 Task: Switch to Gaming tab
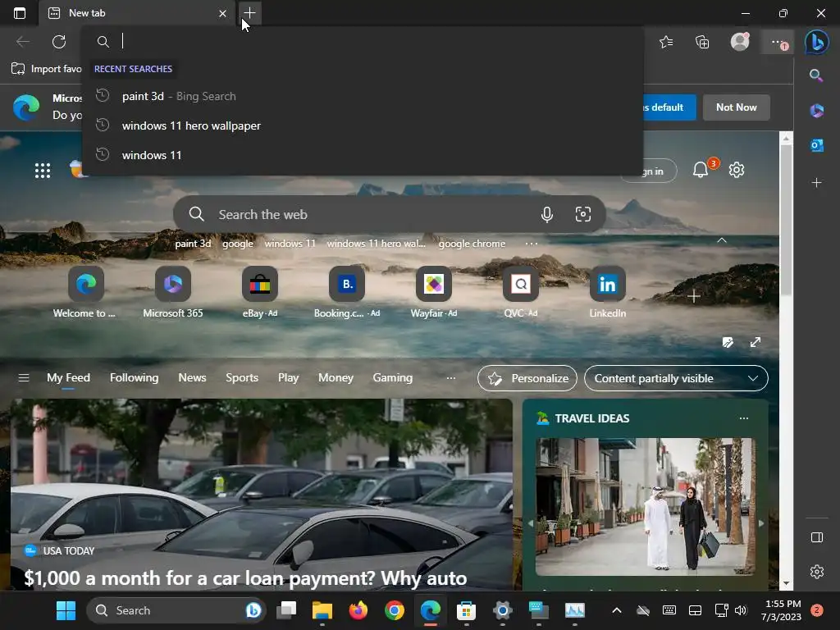point(393,377)
